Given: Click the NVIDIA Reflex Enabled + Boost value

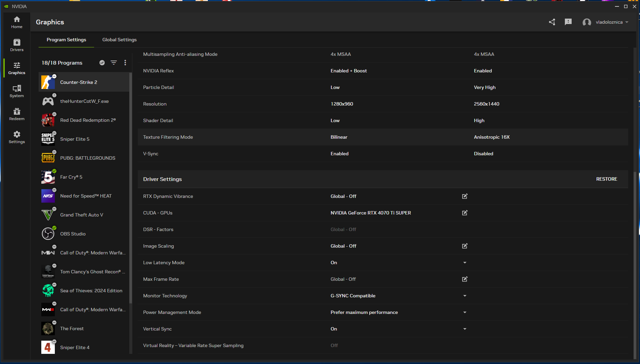Looking at the screenshot, I should pyautogui.click(x=349, y=71).
